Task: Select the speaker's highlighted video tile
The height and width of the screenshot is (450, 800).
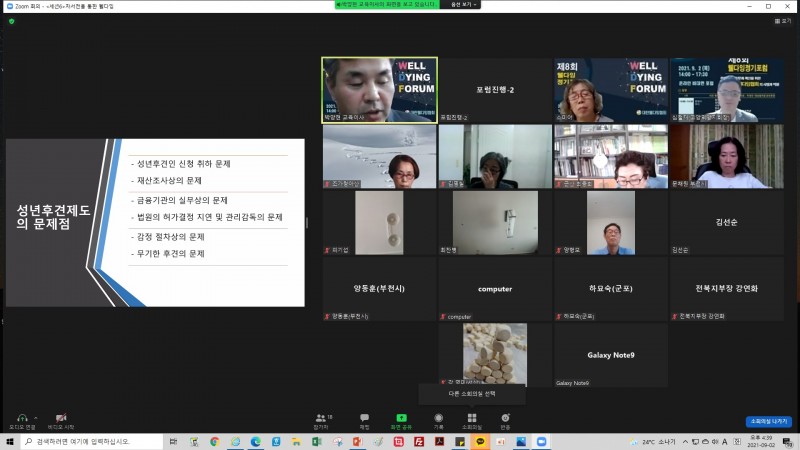Action: [379, 89]
